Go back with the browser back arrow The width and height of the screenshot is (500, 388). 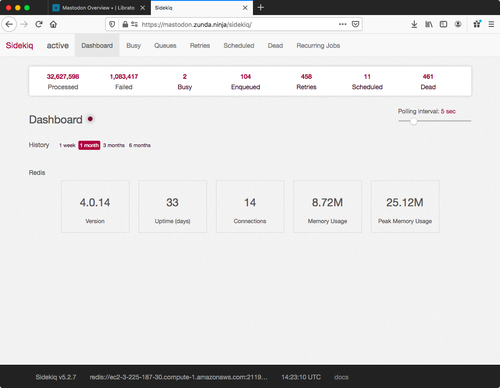coord(9,24)
